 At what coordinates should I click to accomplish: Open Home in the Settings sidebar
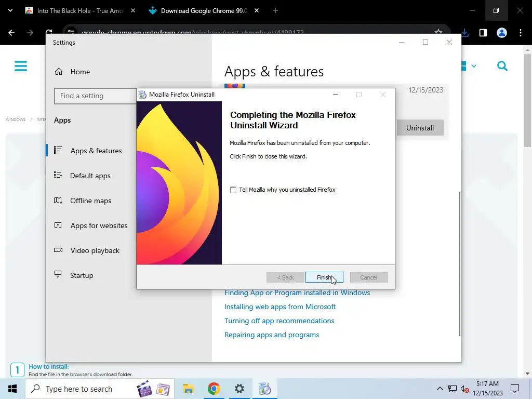coord(80,72)
